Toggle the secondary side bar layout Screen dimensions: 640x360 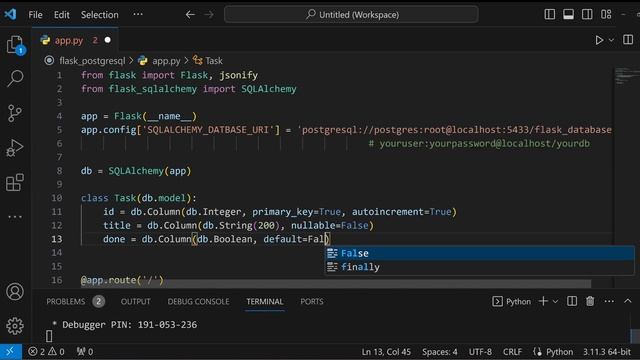click(x=587, y=14)
